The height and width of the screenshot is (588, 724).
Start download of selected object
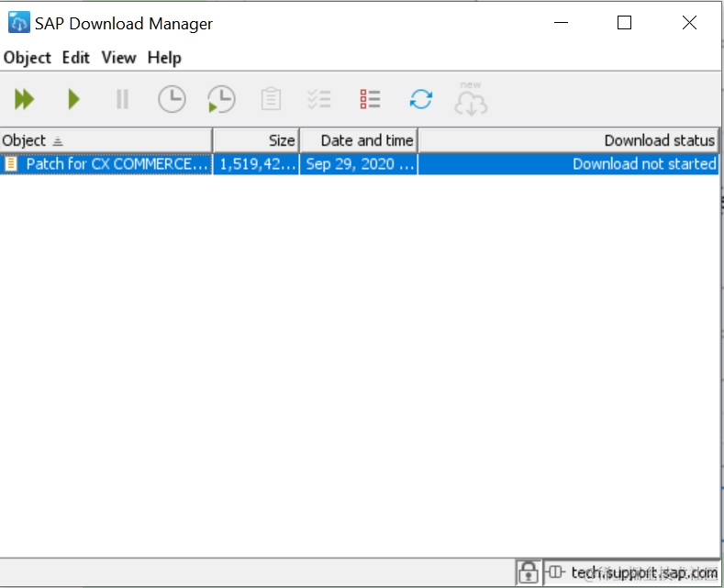pyautogui.click(x=74, y=99)
